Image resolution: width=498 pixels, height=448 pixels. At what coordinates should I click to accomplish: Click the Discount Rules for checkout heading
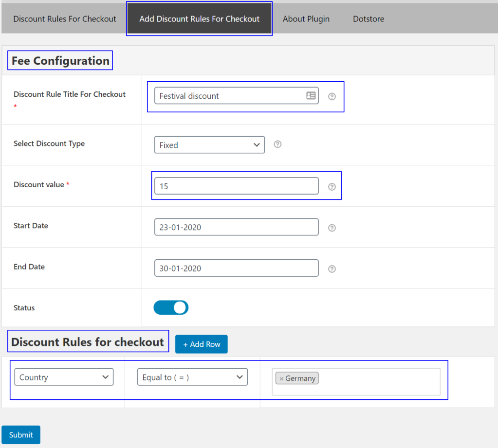point(88,341)
